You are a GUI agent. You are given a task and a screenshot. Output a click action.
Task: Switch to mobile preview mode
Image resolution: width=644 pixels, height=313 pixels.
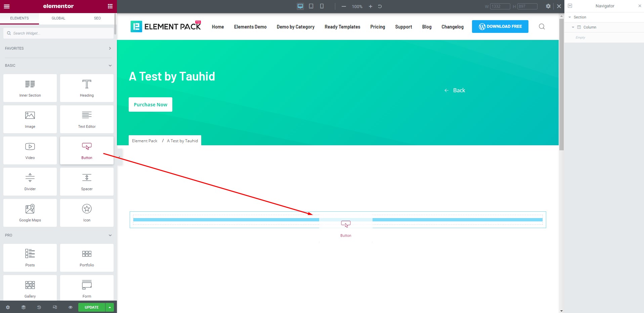coord(322,6)
